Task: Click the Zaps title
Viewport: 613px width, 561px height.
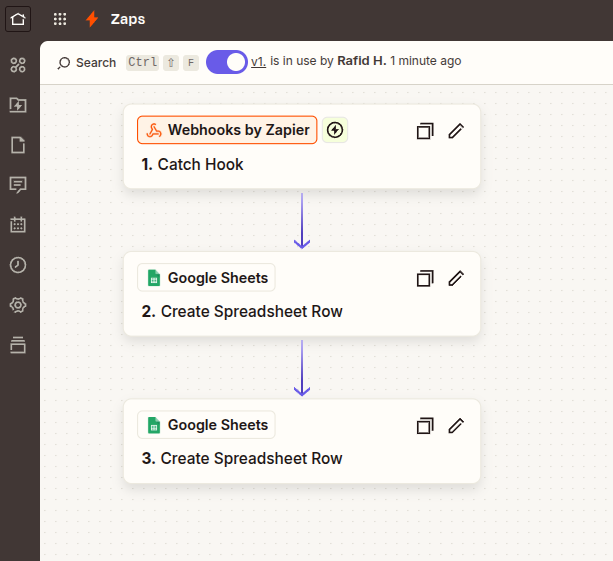Action: [128, 19]
